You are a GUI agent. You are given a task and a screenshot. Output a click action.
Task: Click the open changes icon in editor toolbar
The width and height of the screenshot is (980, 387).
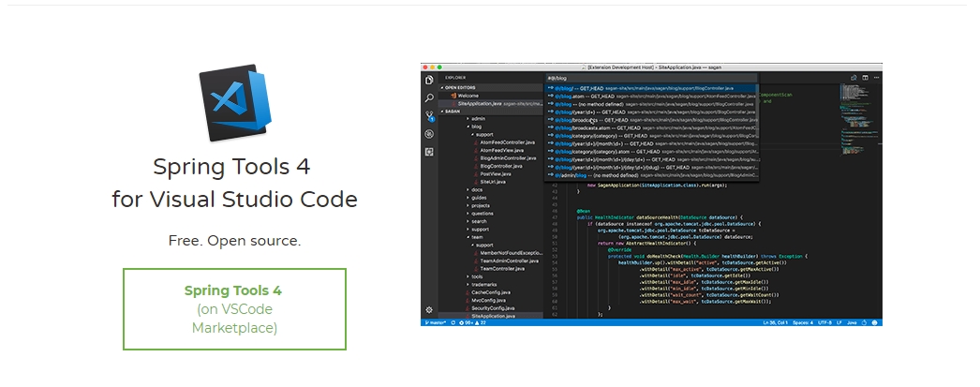854,78
